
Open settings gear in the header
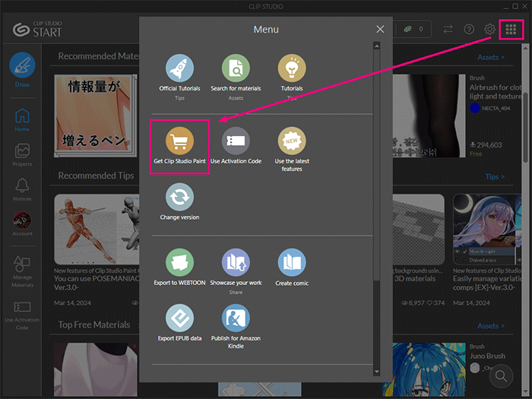pyautogui.click(x=490, y=30)
